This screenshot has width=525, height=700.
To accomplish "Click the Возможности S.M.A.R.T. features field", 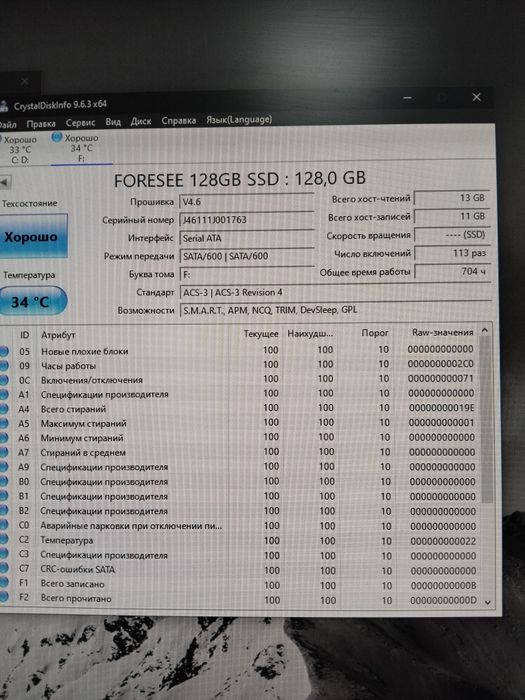I will 336,310.
